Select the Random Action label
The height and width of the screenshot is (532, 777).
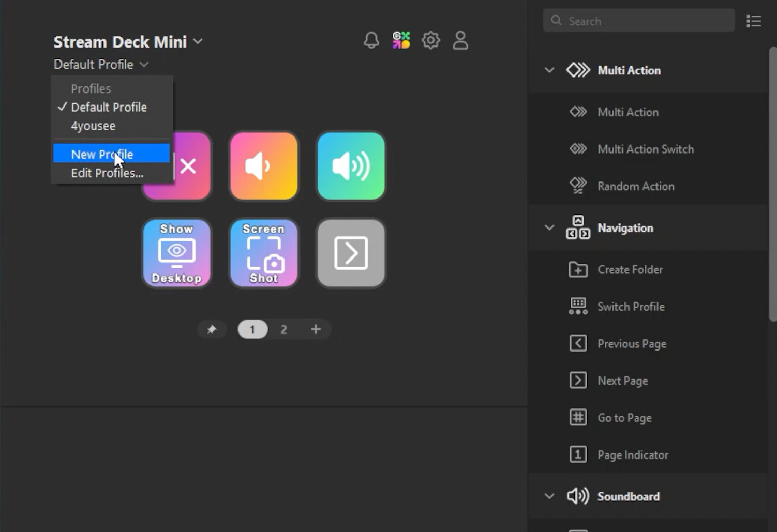(636, 186)
